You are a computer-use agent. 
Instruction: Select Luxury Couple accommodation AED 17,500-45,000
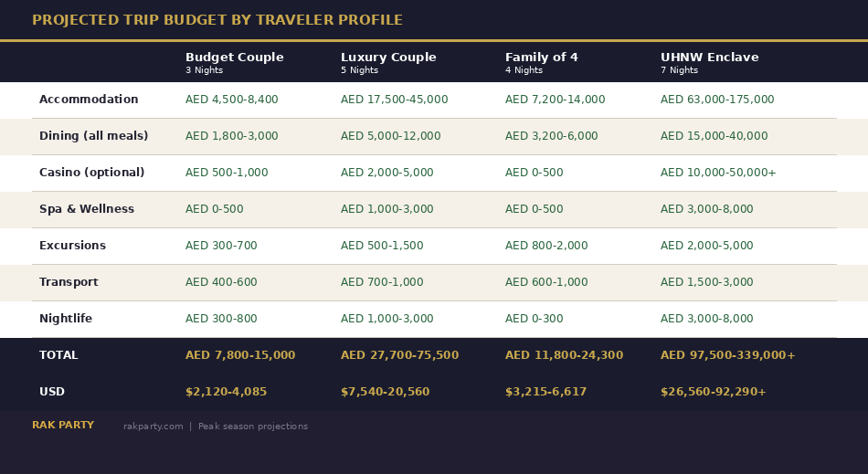(x=394, y=100)
